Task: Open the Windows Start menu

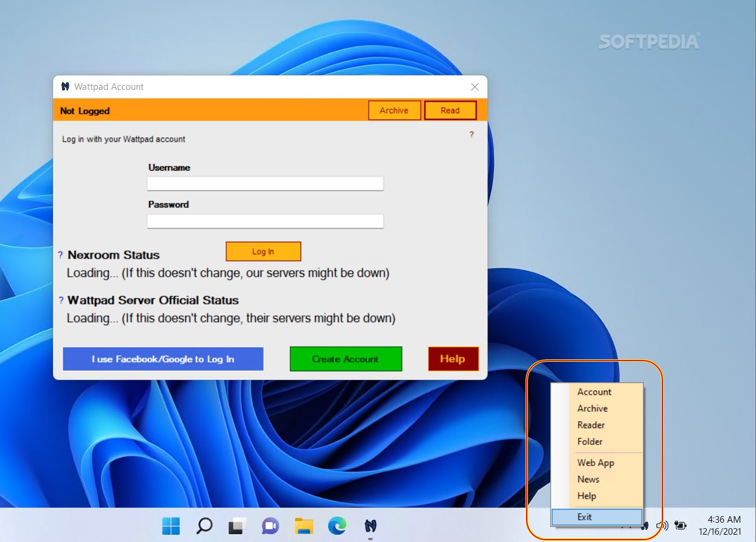Action: (x=171, y=526)
